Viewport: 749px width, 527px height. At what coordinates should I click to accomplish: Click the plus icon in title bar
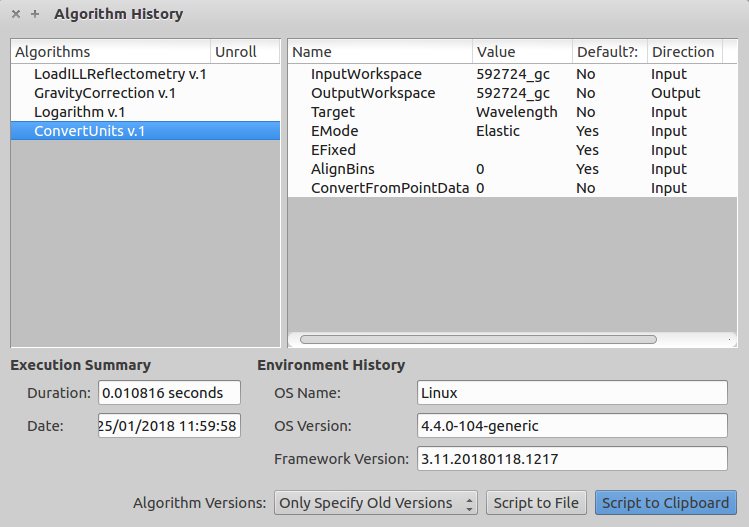[x=35, y=15]
